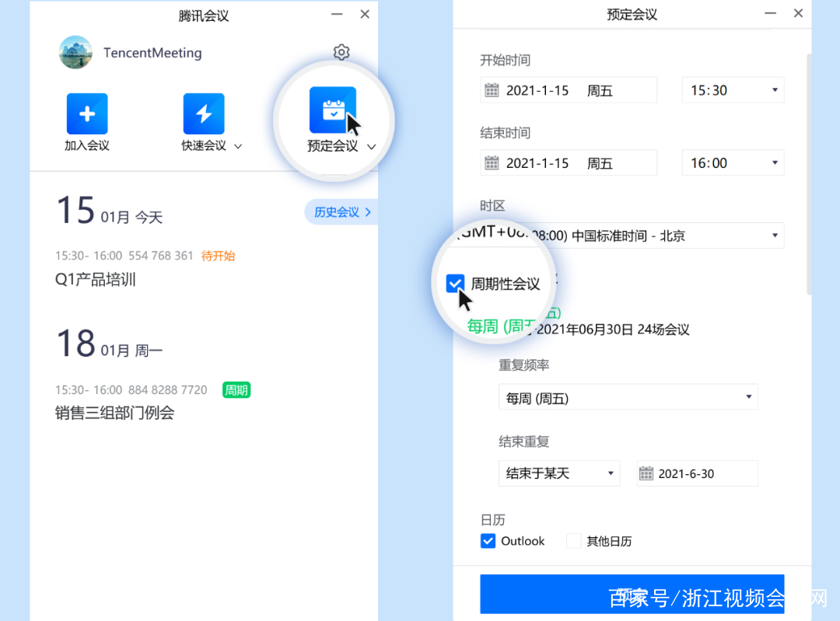Expand the Schedule Meeting (预定会议) dropdown arrow
Screen dimensions: 840x621
point(371,147)
